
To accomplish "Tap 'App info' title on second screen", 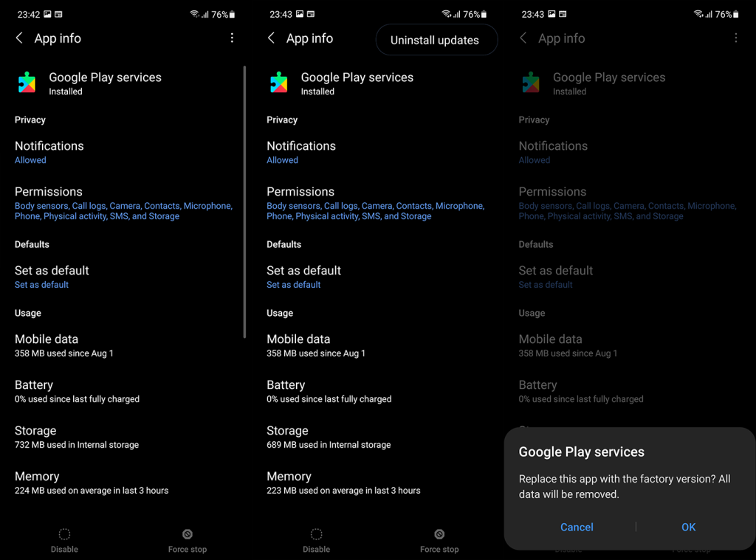I will tap(309, 38).
